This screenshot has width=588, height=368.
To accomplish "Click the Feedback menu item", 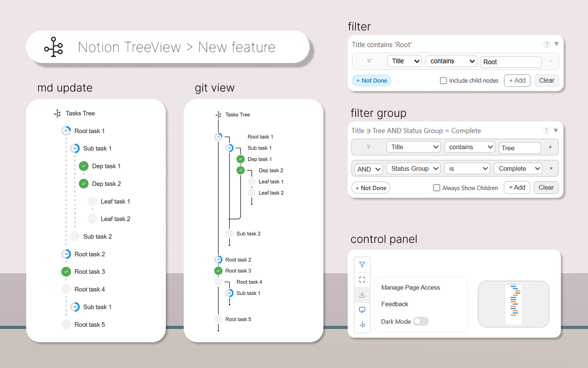I will click(395, 304).
